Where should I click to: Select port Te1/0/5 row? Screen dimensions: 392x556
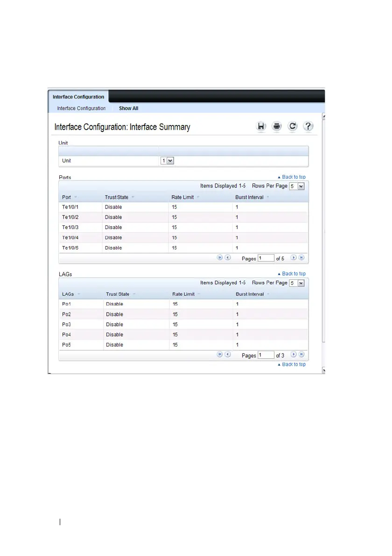point(183,248)
